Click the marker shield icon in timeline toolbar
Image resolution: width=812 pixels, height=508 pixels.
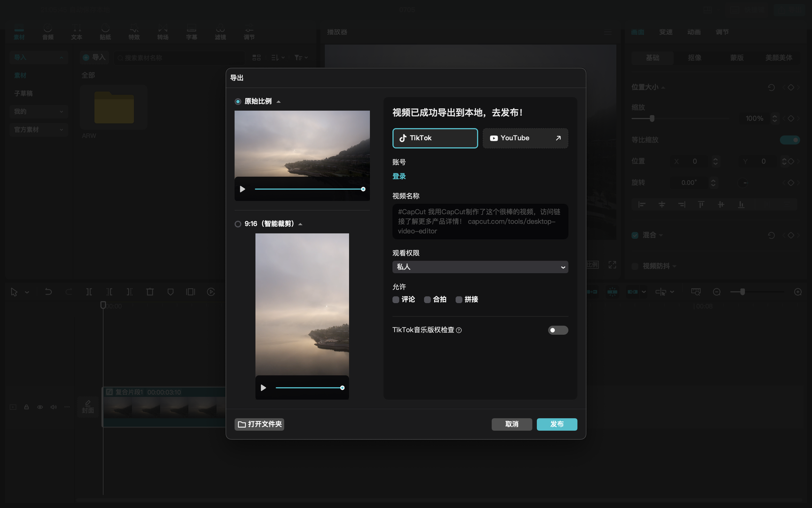(x=171, y=292)
